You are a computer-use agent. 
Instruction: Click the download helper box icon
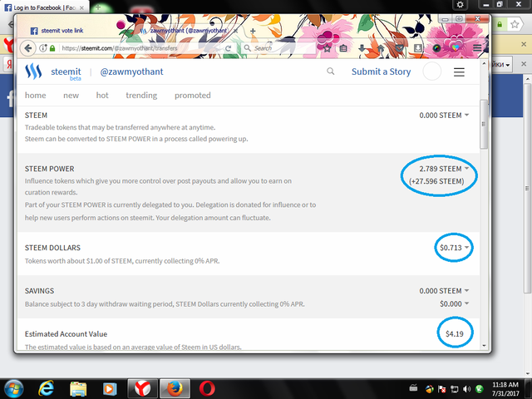point(417,48)
